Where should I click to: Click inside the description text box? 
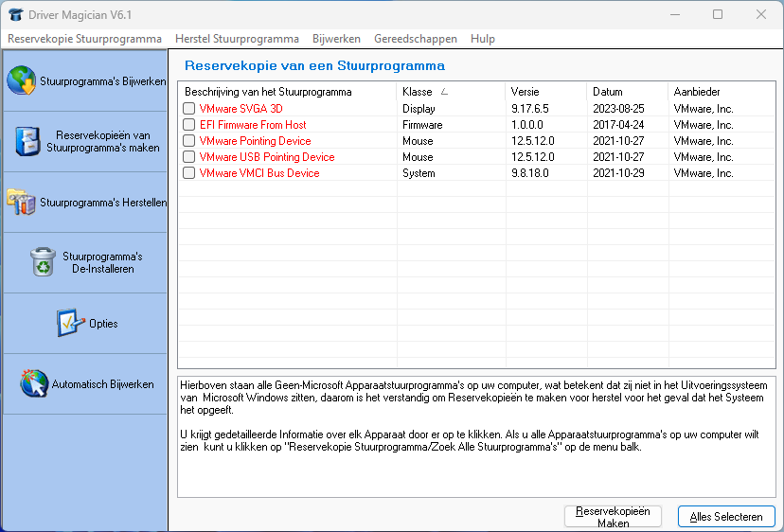(476, 437)
